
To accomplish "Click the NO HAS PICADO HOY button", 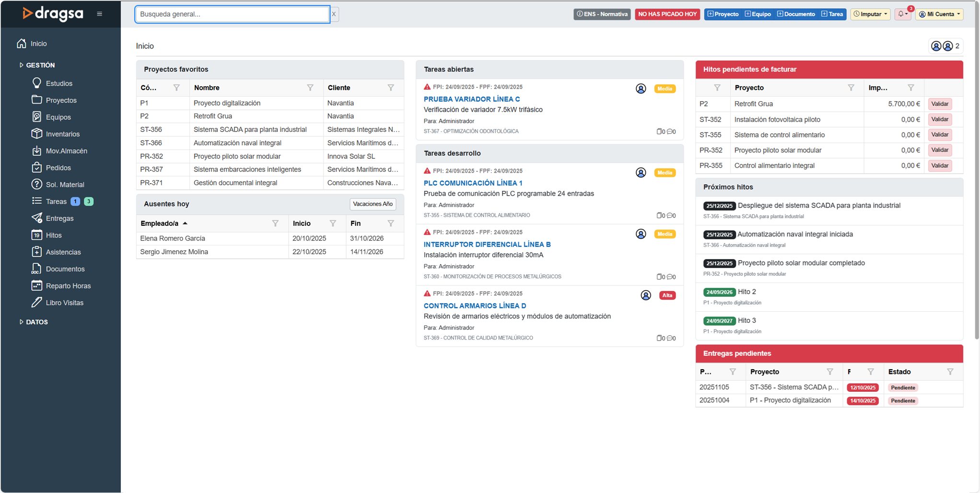I will (x=667, y=14).
